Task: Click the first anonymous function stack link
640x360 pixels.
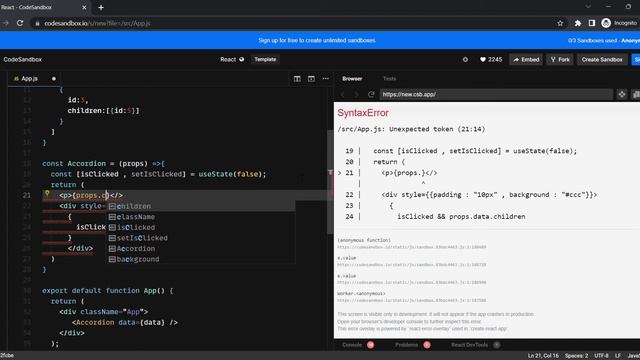Action: point(411,247)
